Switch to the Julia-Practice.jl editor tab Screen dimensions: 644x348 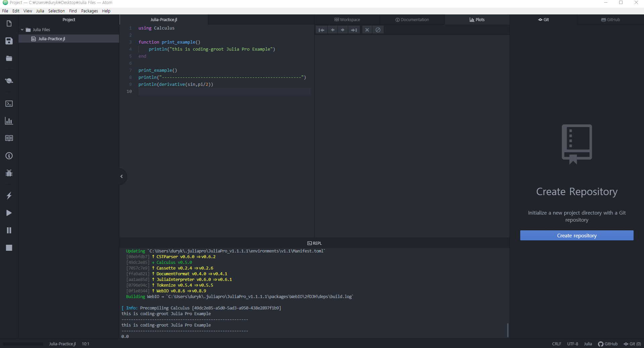[x=164, y=19]
